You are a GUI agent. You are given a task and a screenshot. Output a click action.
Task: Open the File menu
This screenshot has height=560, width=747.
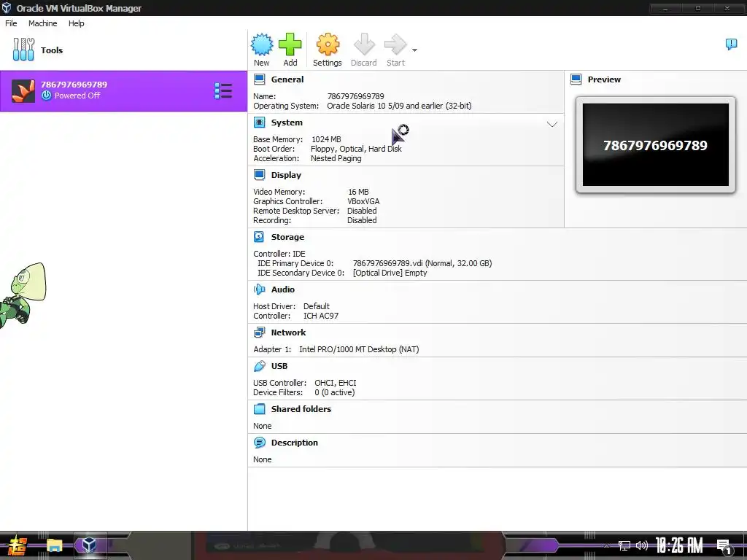click(x=11, y=23)
